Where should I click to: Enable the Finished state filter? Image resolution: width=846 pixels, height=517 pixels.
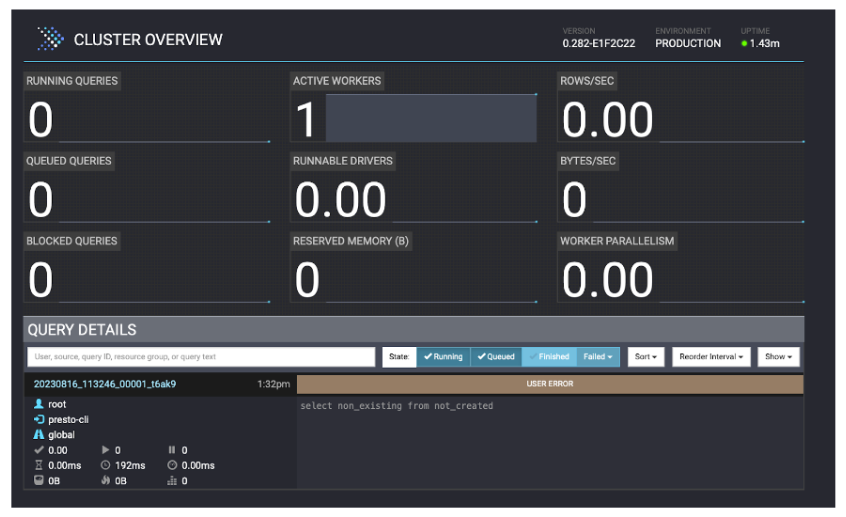point(548,357)
